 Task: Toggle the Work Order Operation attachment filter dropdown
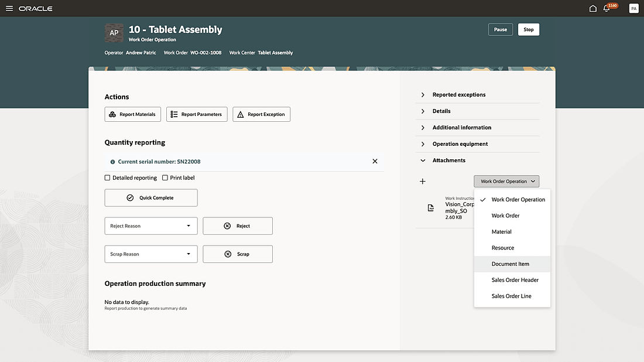pyautogui.click(x=506, y=181)
